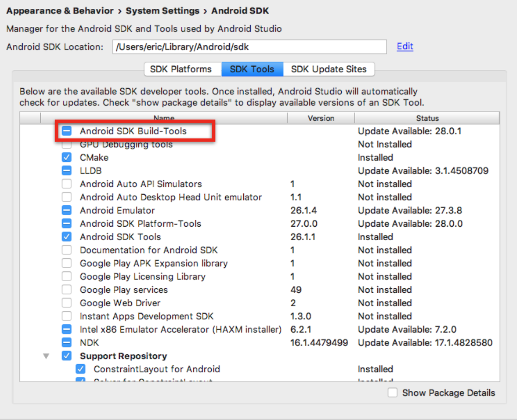Image resolution: width=517 pixels, height=420 pixels.
Task: Enable Show Package Details
Action: pyautogui.click(x=393, y=393)
